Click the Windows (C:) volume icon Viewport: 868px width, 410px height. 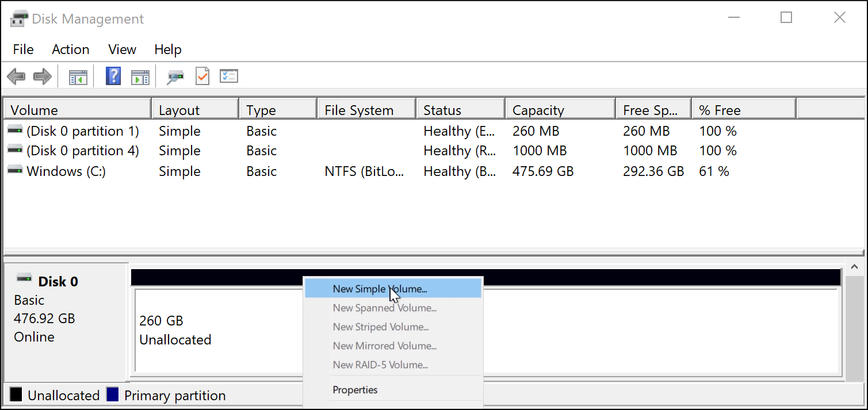pyautogui.click(x=15, y=170)
